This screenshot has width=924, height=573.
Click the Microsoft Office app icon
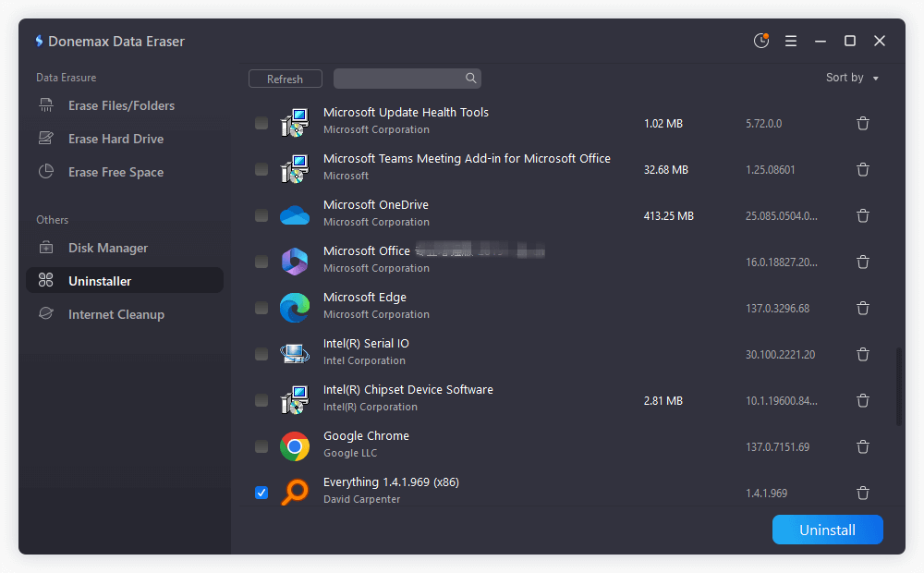pos(295,262)
